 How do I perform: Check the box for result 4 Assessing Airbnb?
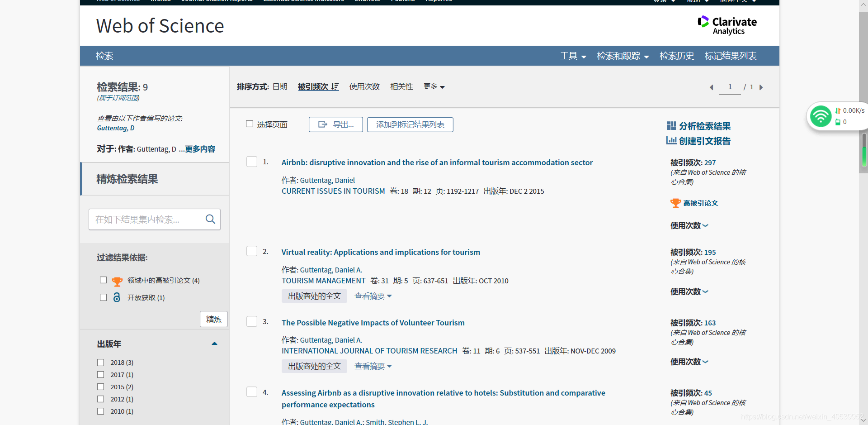click(x=252, y=392)
